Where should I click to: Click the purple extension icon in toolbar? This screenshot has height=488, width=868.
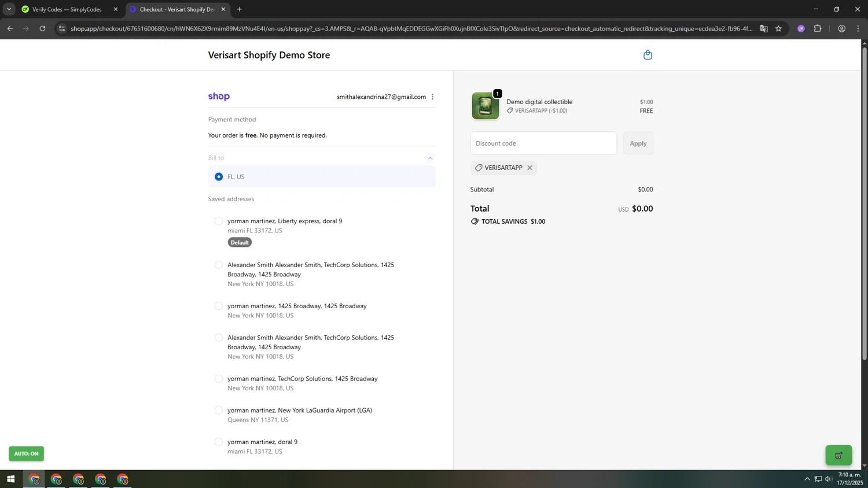pyautogui.click(x=801, y=28)
